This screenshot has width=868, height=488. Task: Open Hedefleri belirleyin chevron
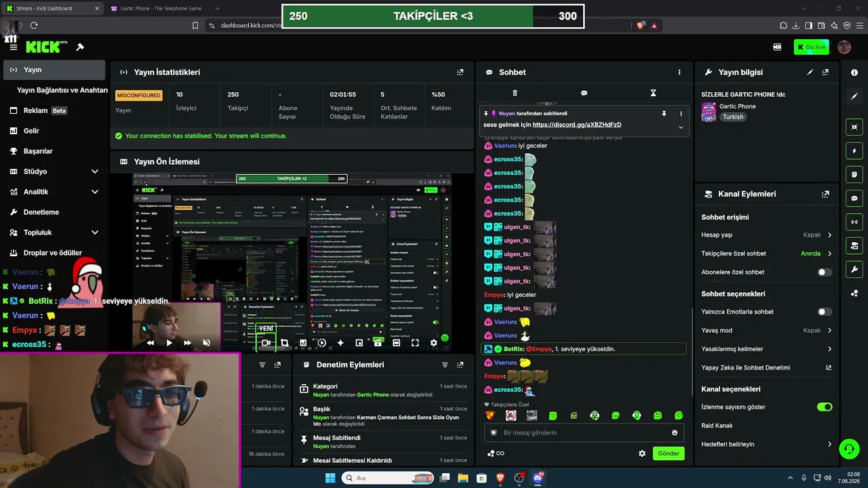[829, 445]
